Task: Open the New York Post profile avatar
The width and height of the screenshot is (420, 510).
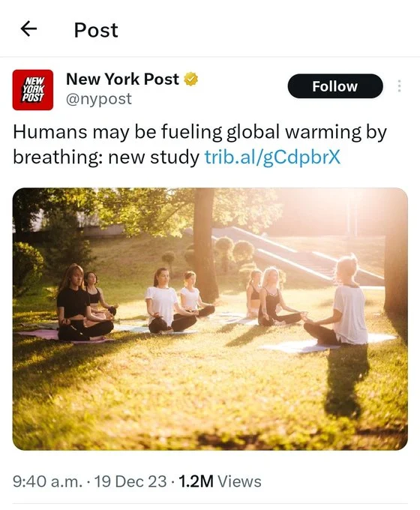Action: 33,90
